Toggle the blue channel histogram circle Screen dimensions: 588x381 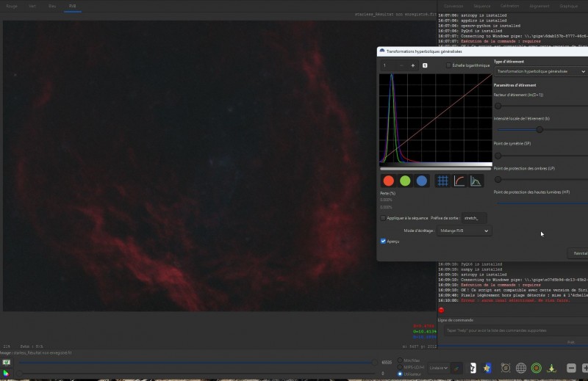421,181
